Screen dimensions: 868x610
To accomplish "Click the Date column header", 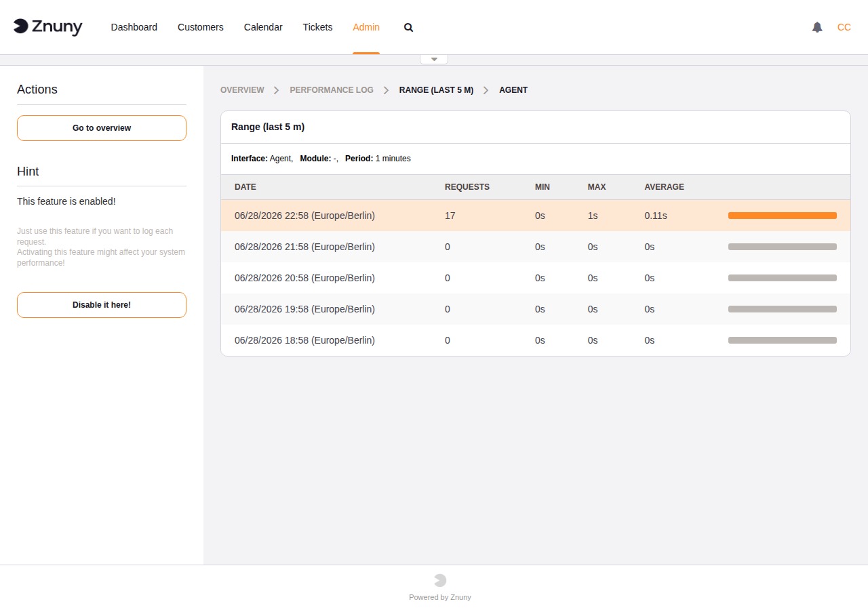I will [x=245, y=187].
